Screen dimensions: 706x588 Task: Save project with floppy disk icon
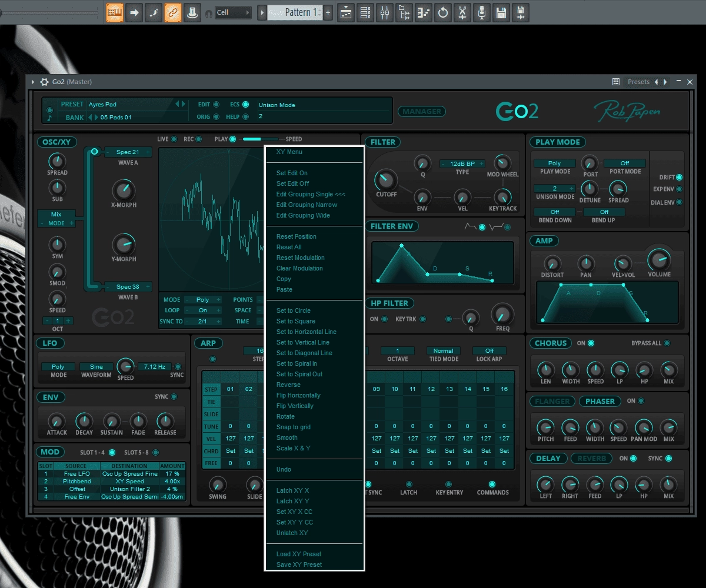[501, 12]
